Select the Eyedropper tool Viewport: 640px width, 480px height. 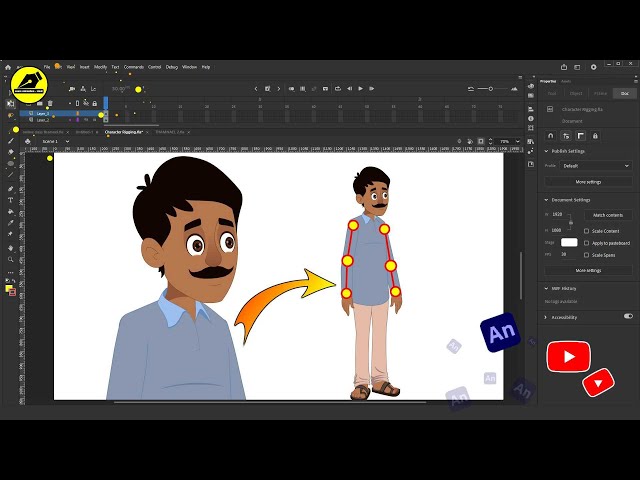click(11, 223)
